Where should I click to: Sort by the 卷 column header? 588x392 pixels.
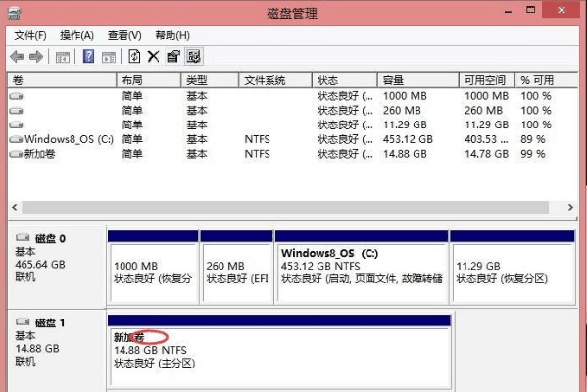63,80
